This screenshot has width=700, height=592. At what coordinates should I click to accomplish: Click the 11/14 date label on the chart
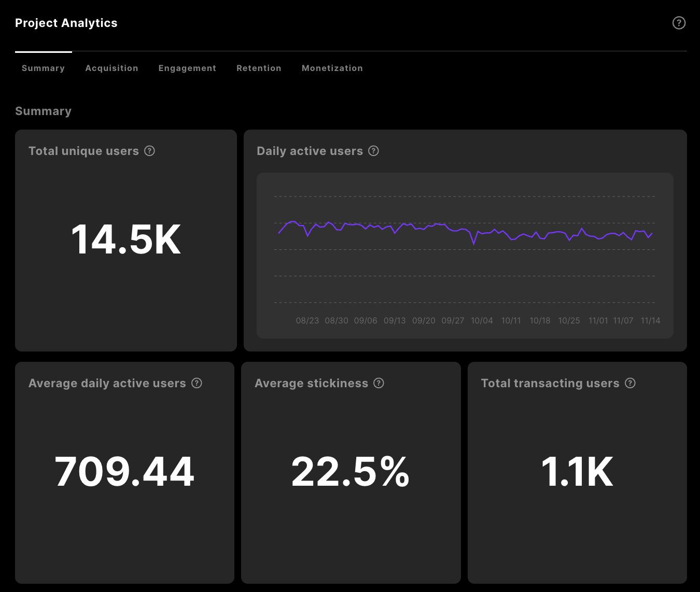(651, 320)
